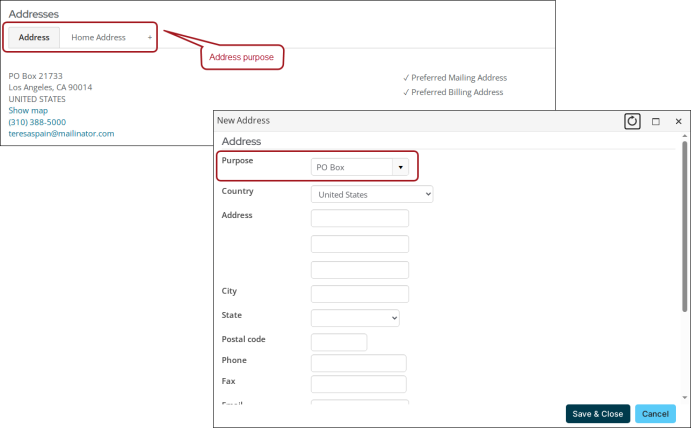Click the Addresses section heading
This screenshot has width=691, height=428.
pos(33,14)
